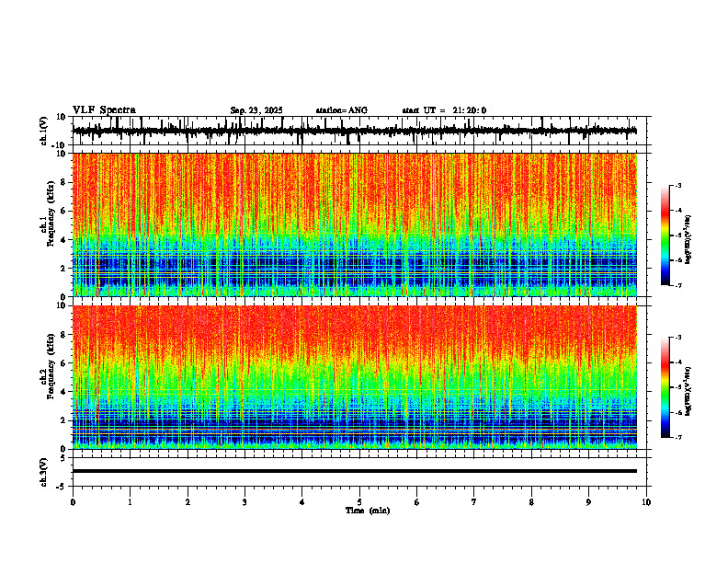Click the time axis tick label '0'
This screenshot has height=563, width=728.
coord(73,502)
